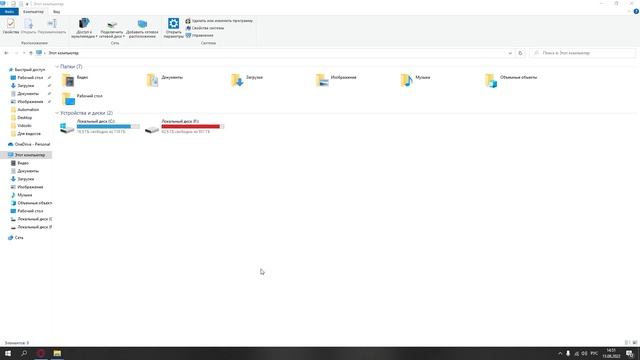Select the Документы folder in main pane
The image size is (640, 360).
click(165, 80)
